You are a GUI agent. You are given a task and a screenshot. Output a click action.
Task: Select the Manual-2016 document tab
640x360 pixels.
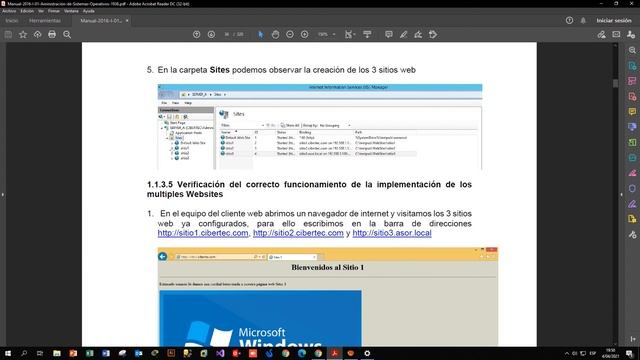pos(100,20)
